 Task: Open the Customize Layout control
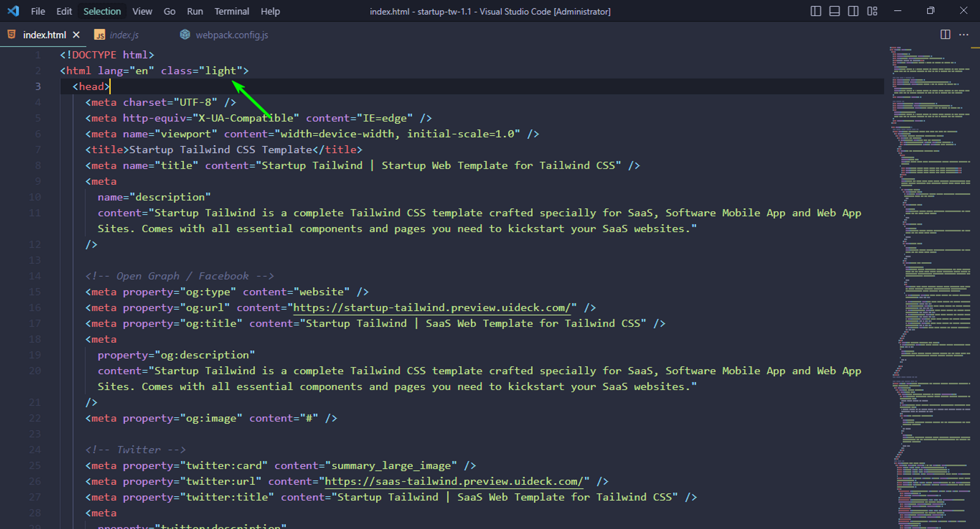coord(872,11)
